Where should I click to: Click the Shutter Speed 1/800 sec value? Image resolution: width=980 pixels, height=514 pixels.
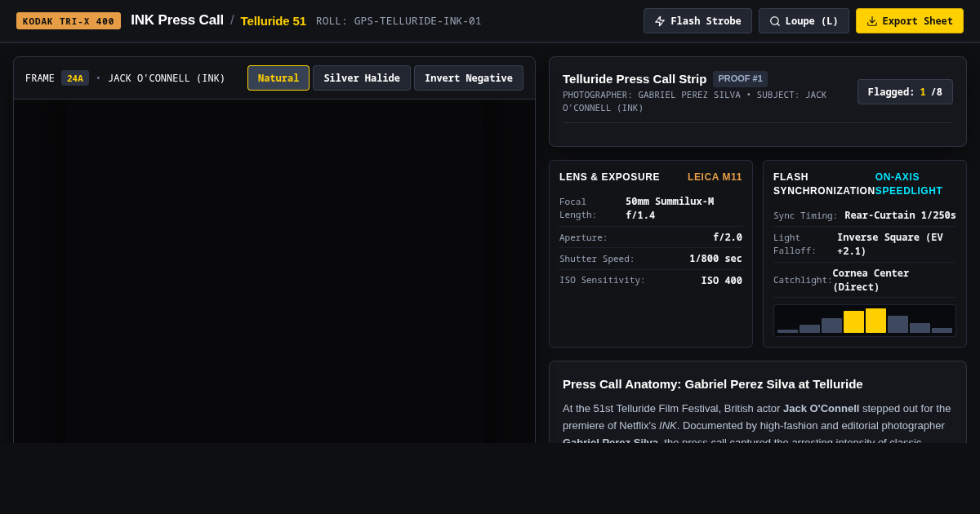[x=715, y=259]
